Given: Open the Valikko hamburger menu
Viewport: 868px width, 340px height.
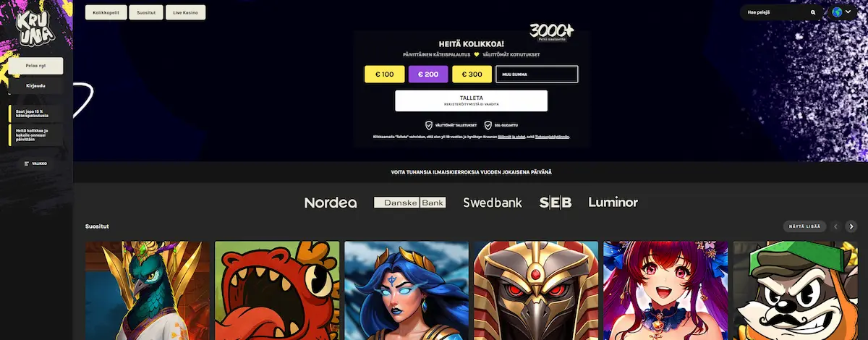Looking at the screenshot, I should pyautogui.click(x=35, y=163).
